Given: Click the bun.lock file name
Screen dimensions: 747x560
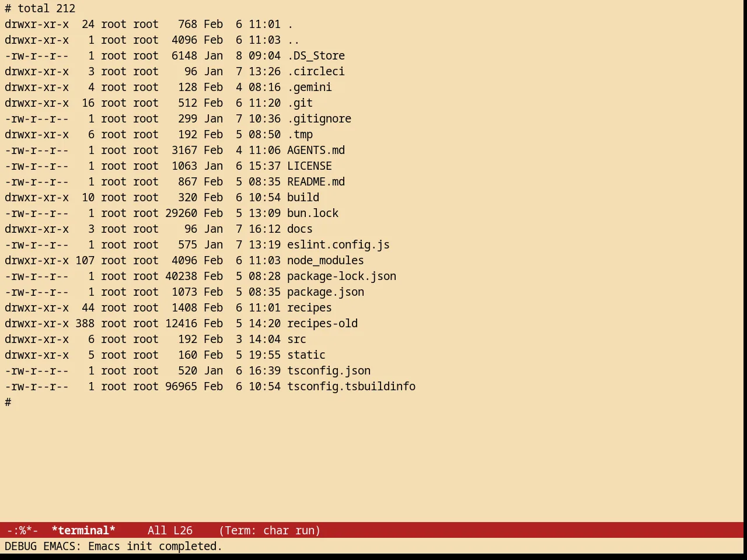Looking at the screenshot, I should click(x=313, y=213).
